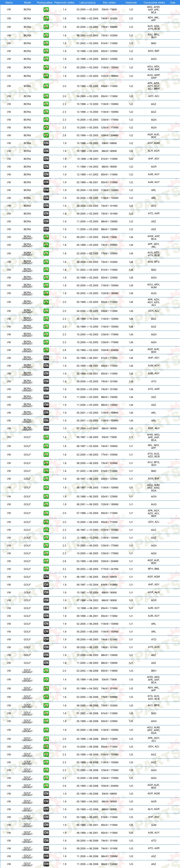
Task: Select petrol icon for GOLF 3.2 177kW/241KM
Action: [x=46, y=569]
